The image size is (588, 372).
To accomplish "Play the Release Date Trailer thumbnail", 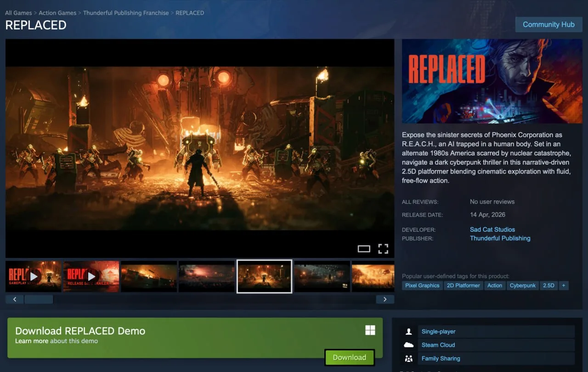I will 91,276.
